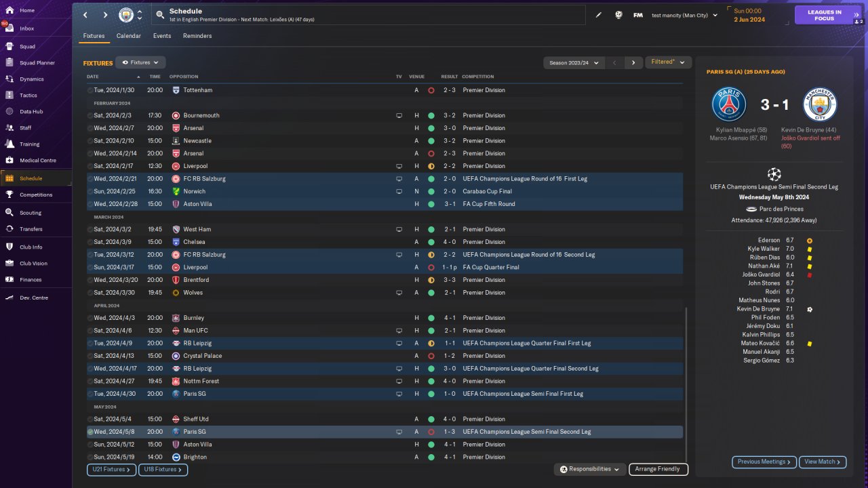Sort by the Opposition column header
Screen dimensions: 868x488
pyautogui.click(x=184, y=77)
